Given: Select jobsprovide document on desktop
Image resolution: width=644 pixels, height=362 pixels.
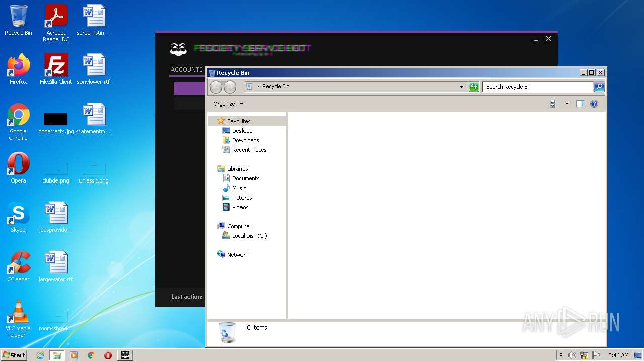Looking at the screenshot, I should click(x=56, y=217).
